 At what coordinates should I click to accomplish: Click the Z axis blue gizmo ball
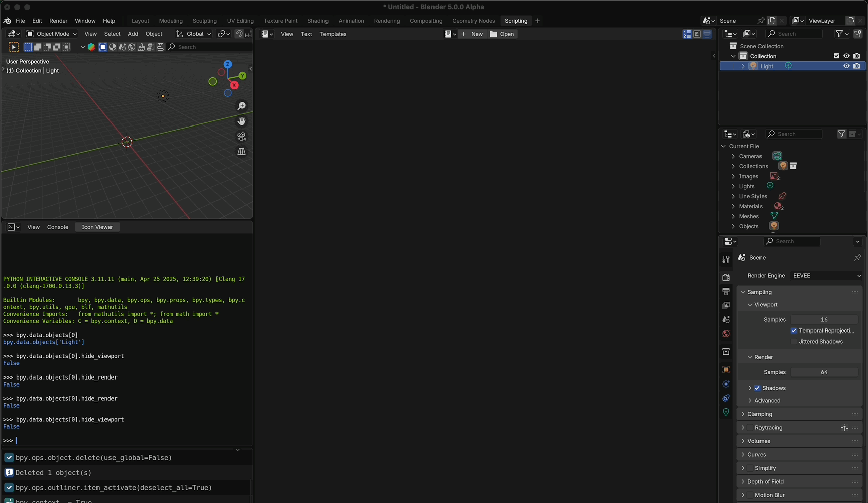pos(228,64)
